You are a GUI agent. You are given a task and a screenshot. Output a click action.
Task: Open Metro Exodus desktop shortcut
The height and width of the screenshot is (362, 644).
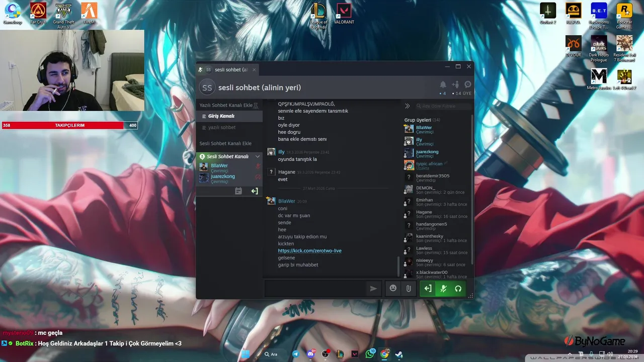599,79
